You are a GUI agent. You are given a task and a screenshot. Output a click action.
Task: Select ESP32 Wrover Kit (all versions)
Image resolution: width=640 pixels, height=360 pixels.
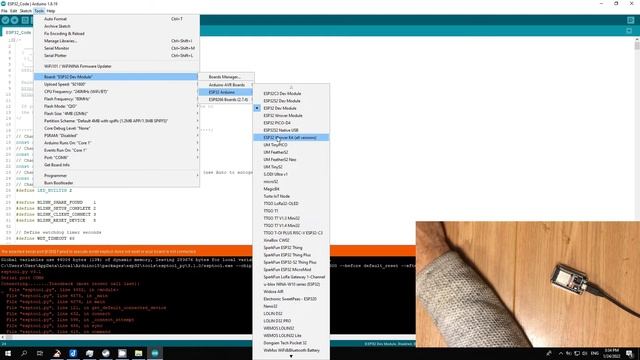[291, 138]
